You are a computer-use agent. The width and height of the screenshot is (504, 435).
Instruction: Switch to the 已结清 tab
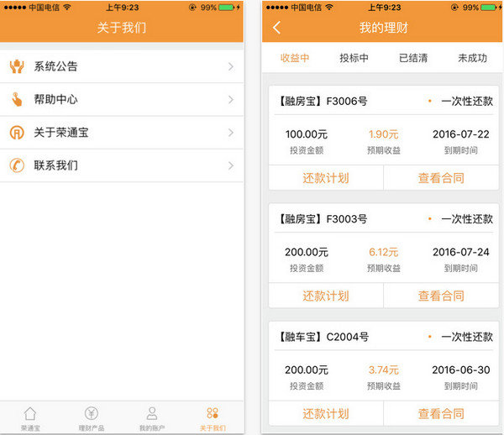[413, 58]
